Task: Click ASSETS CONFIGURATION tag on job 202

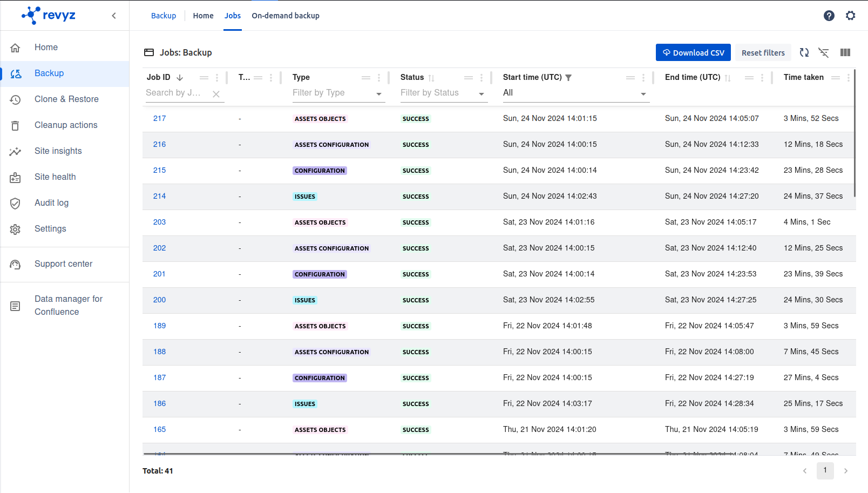Action: [331, 248]
